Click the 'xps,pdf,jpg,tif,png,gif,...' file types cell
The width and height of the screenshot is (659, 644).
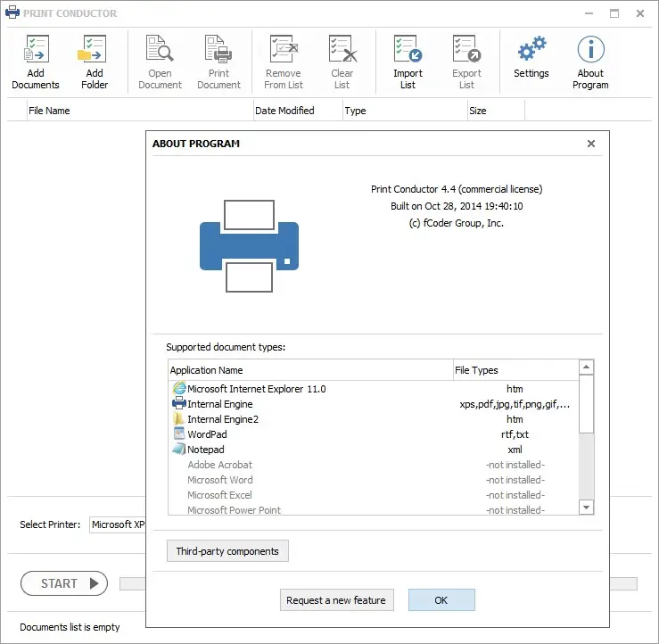pyautogui.click(x=515, y=404)
